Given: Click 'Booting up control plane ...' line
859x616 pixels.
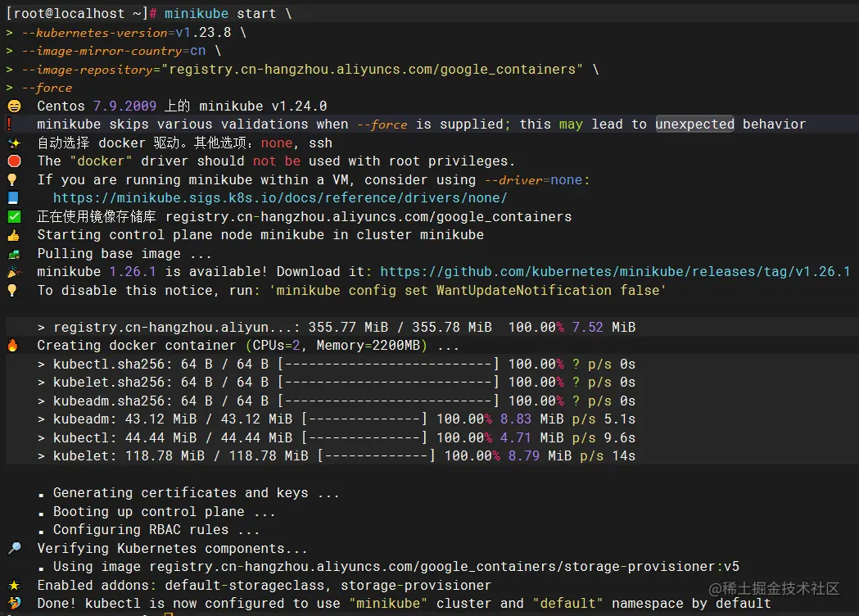Looking at the screenshot, I should pos(164,511).
